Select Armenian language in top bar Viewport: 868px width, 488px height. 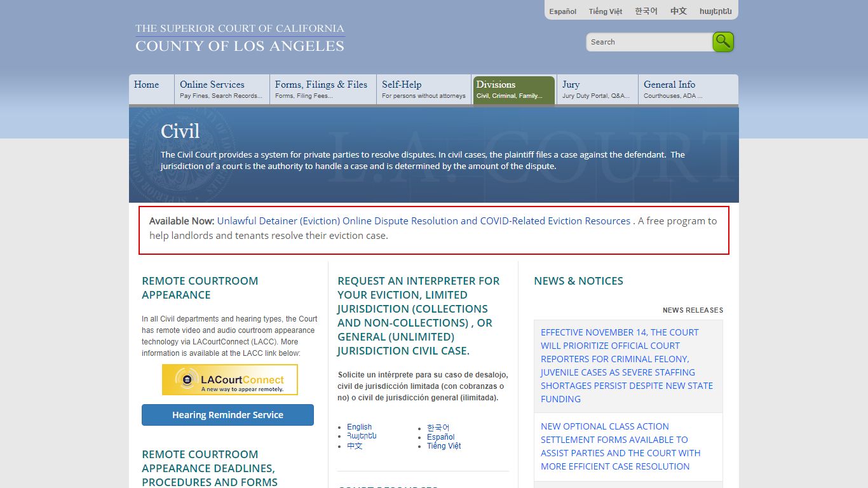[715, 11]
